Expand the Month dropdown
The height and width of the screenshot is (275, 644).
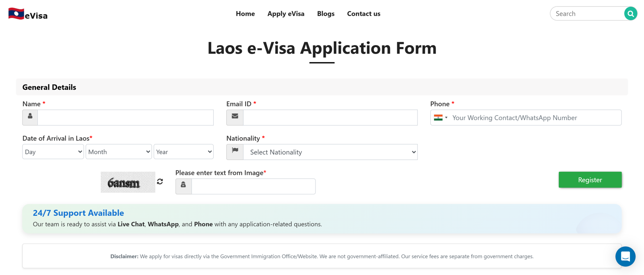(119, 152)
